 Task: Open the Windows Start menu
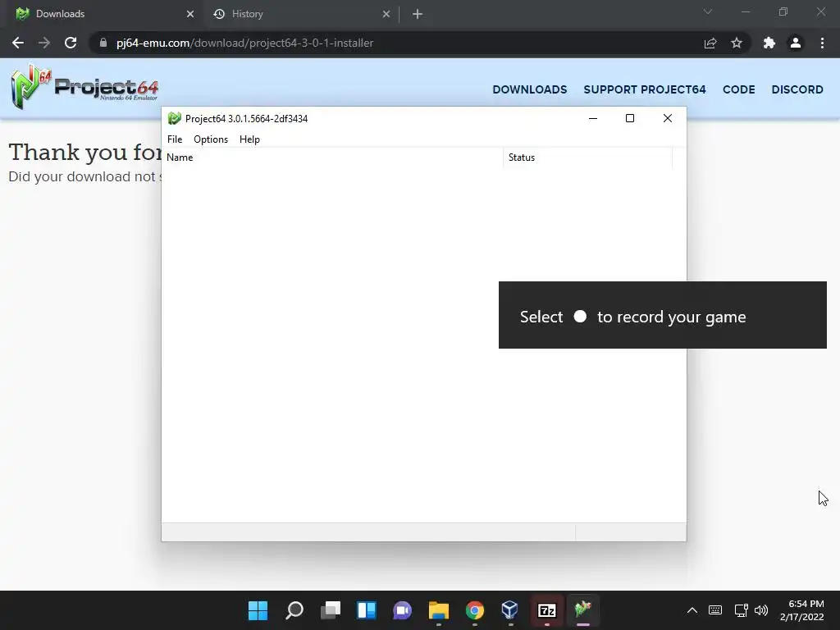(x=258, y=610)
